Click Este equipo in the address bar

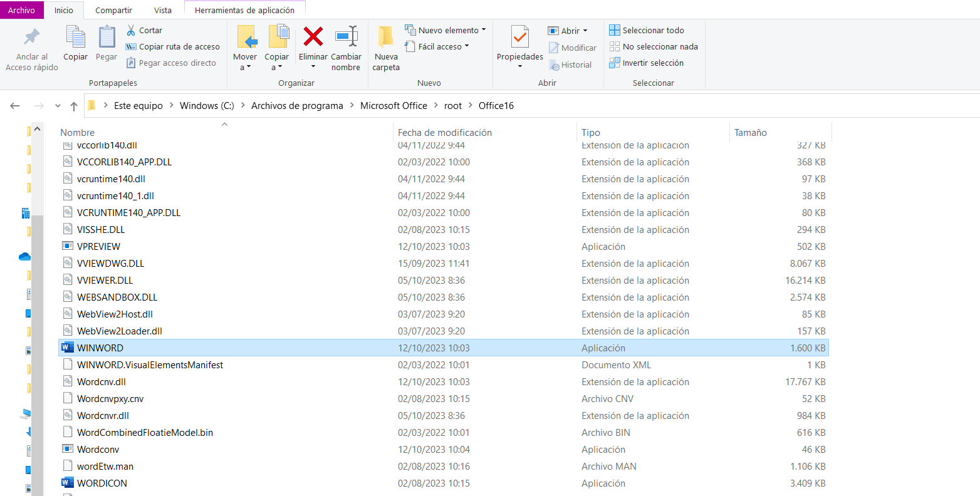click(138, 105)
